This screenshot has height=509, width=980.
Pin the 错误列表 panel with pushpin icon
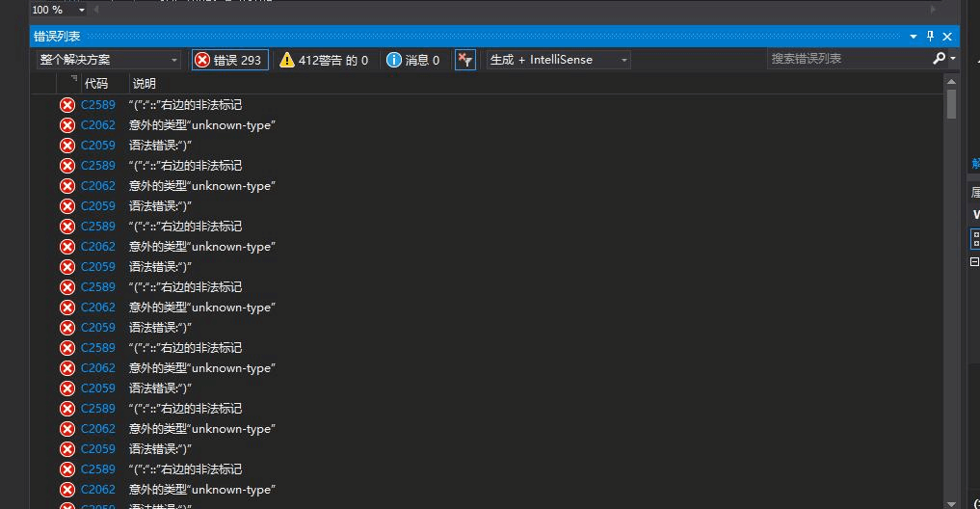point(930,37)
